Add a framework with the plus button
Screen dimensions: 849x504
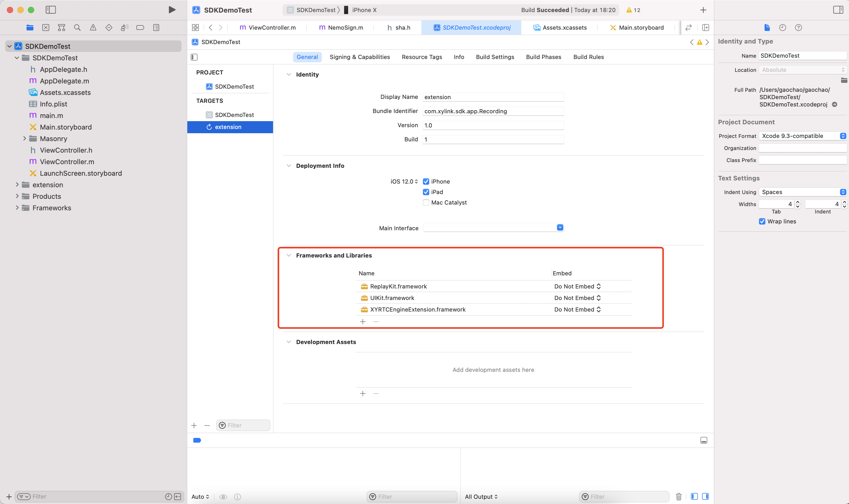[x=363, y=322]
